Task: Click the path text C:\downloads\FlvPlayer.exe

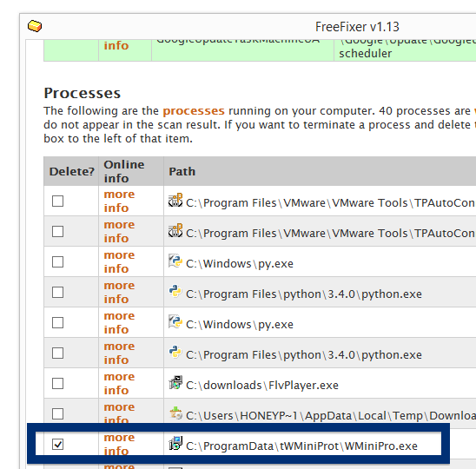Action: [x=262, y=386]
